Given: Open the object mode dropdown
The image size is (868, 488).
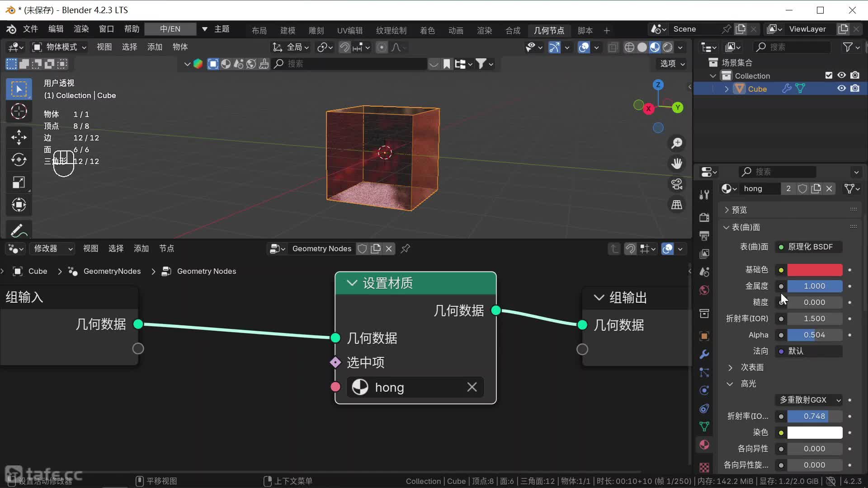Looking at the screenshot, I should tap(59, 47).
